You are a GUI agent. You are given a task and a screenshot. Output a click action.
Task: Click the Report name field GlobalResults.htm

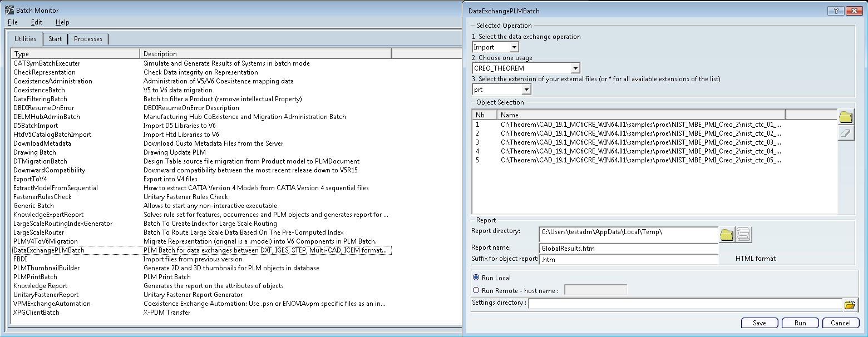pos(628,249)
